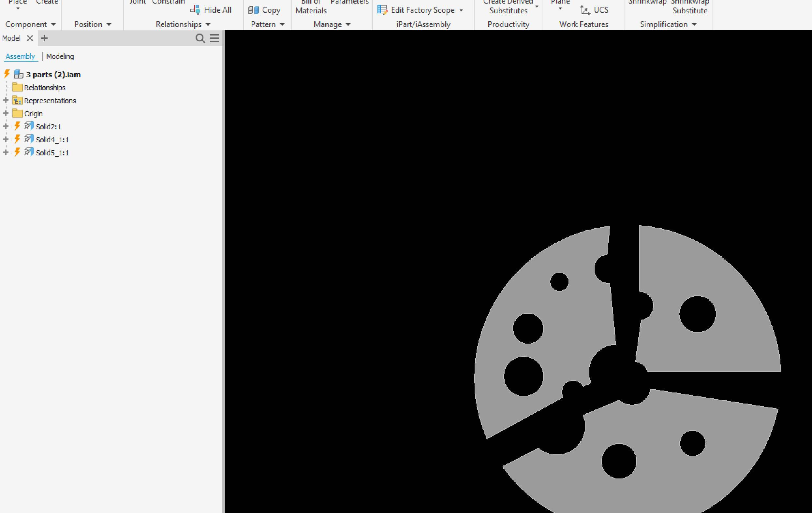Click the Copy components icon
This screenshot has height=513, width=812.
pos(253,10)
